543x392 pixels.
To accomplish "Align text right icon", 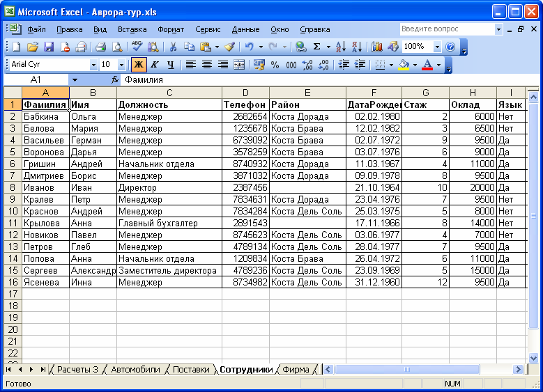I will coord(223,65).
